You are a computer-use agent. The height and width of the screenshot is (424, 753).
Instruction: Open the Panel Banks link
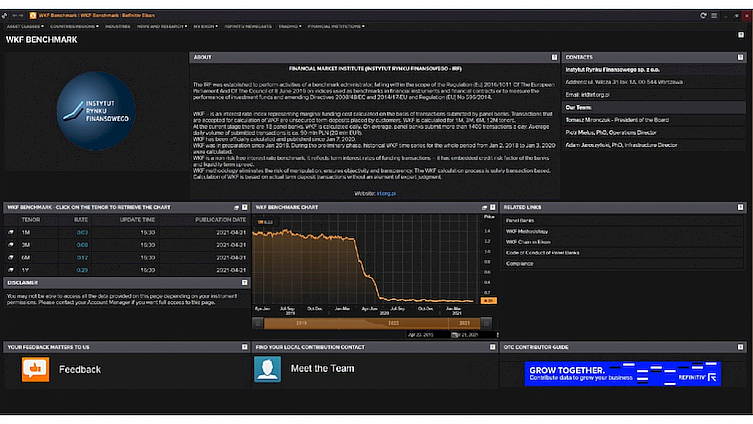point(520,219)
